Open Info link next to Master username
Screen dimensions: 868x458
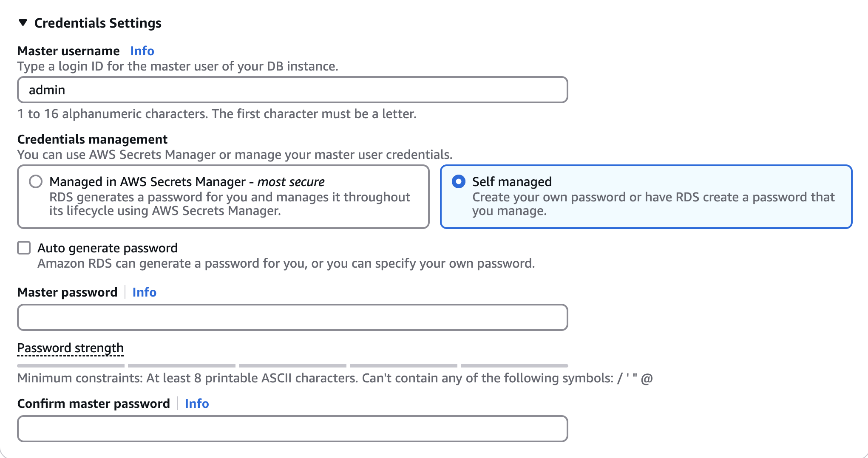tap(142, 51)
